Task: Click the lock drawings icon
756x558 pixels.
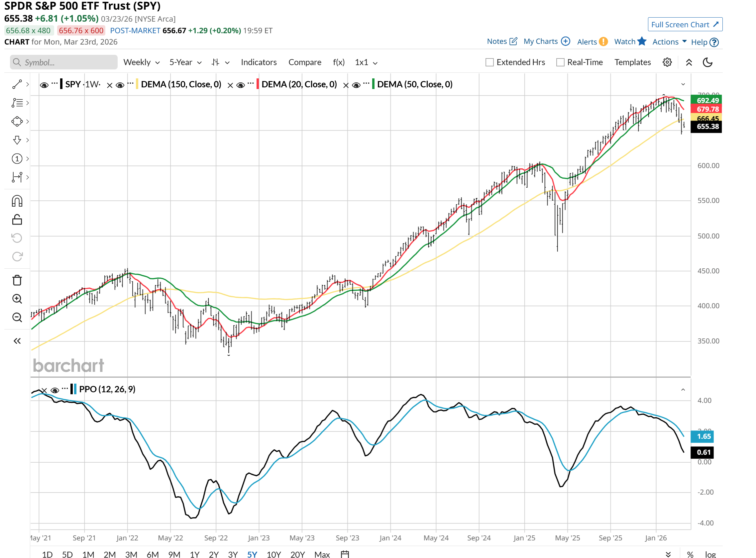Action: click(x=17, y=220)
